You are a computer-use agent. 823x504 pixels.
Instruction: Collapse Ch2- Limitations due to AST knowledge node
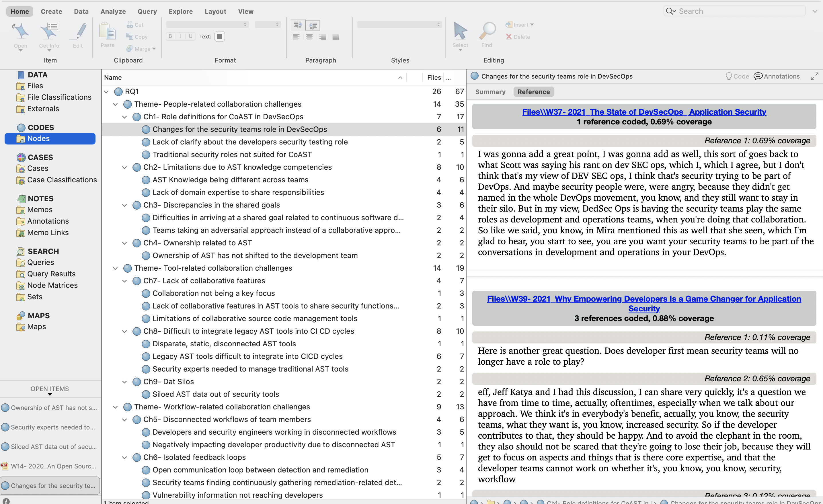(x=124, y=167)
